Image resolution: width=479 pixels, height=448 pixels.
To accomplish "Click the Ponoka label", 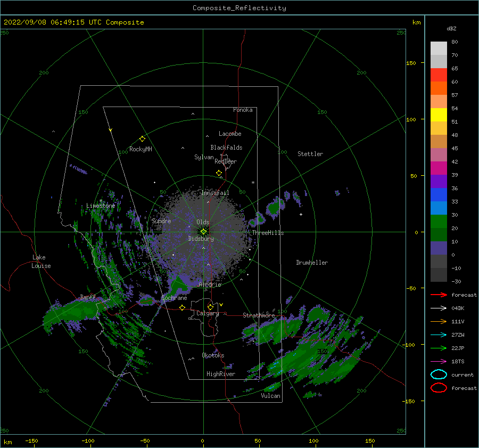I will click(243, 110).
